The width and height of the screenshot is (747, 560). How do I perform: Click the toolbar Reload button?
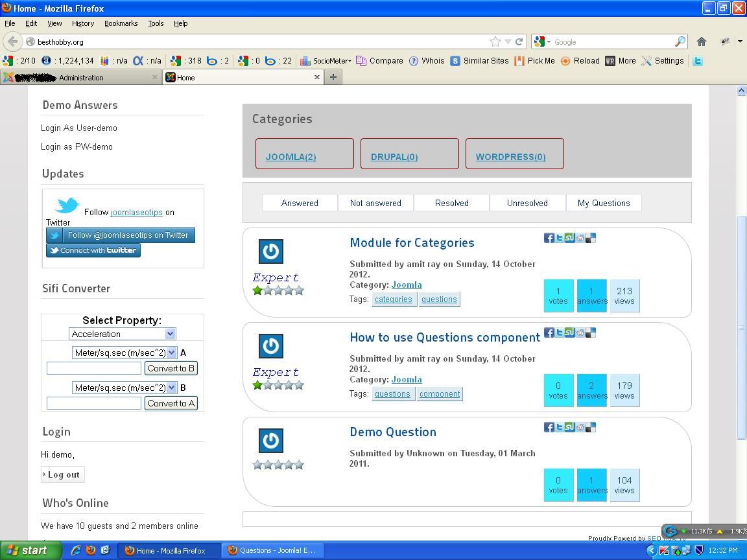click(580, 61)
